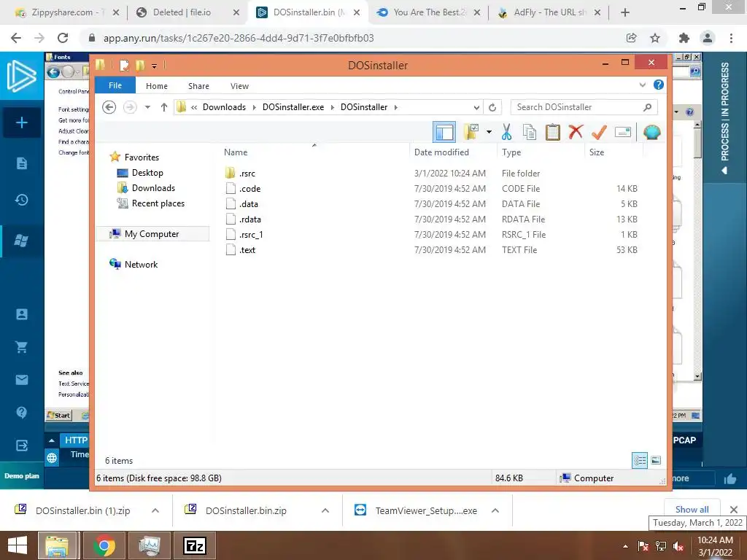
Task: Open Quick Access Toolbar customize dropdown
Action: click(x=155, y=66)
